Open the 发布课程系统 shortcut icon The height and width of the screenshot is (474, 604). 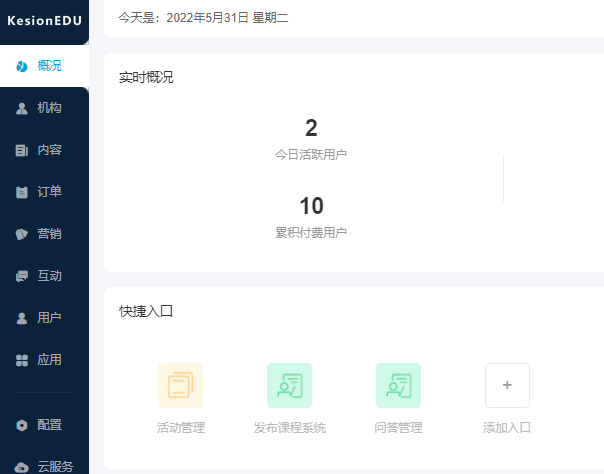289,385
